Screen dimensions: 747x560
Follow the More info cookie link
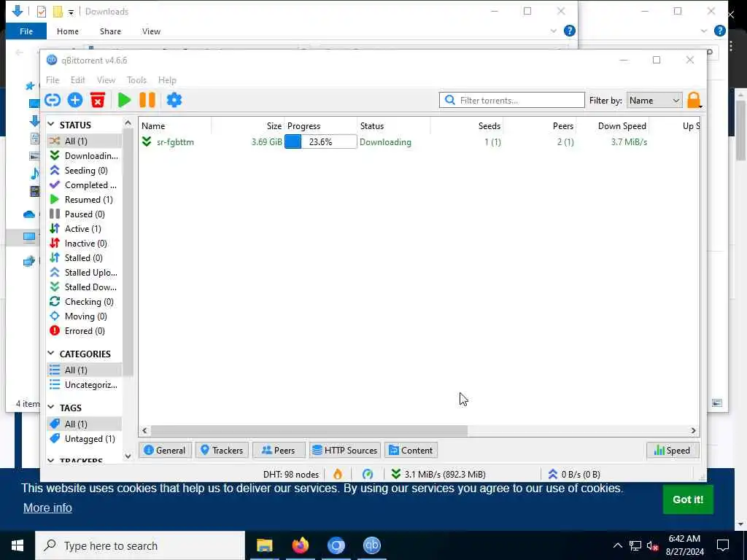tap(47, 507)
